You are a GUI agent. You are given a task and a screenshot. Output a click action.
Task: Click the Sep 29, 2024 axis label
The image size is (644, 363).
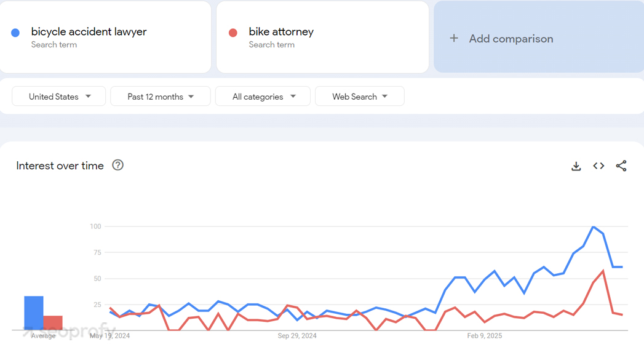[297, 336]
